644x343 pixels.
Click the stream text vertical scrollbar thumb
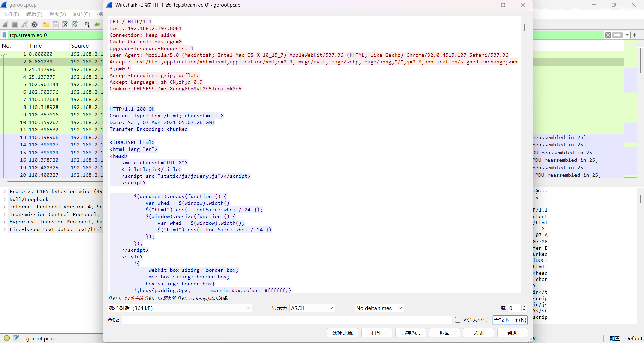[524, 27]
